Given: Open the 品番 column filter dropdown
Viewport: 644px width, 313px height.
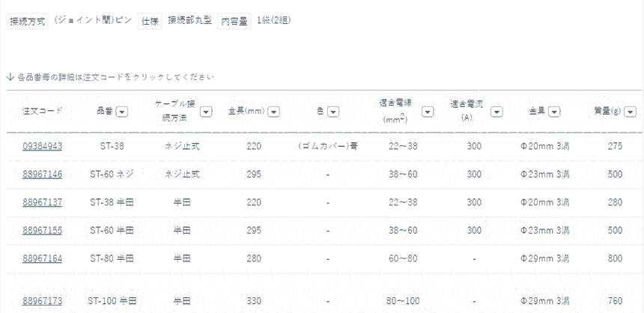Looking at the screenshot, I should 121,112.
